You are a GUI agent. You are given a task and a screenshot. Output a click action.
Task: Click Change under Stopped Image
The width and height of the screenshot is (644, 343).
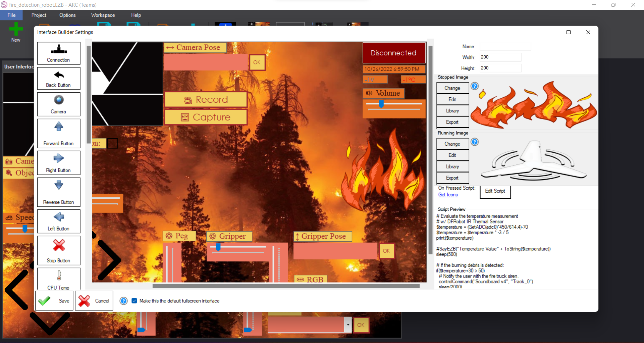(452, 88)
